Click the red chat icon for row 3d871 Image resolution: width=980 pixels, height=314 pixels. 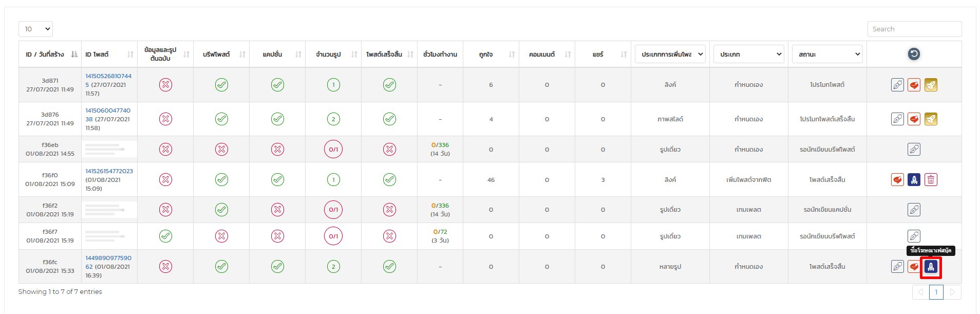tap(914, 85)
